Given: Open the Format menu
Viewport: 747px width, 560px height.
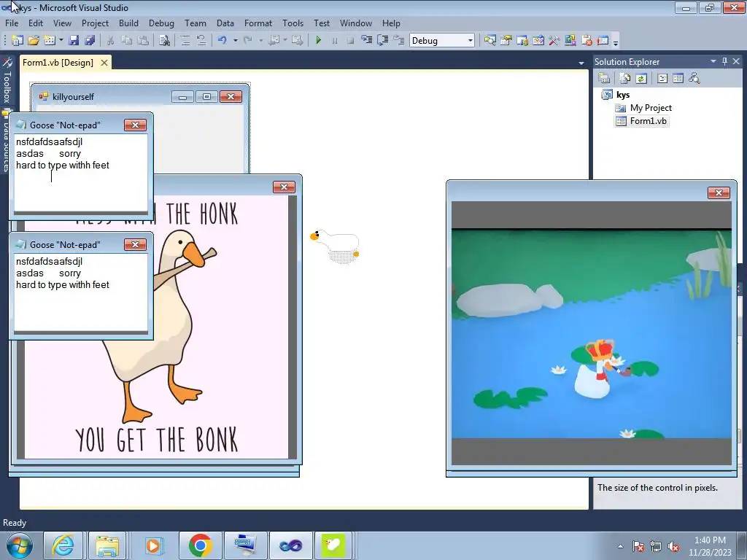Looking at the screenshot, I should [x=258, y=23].
